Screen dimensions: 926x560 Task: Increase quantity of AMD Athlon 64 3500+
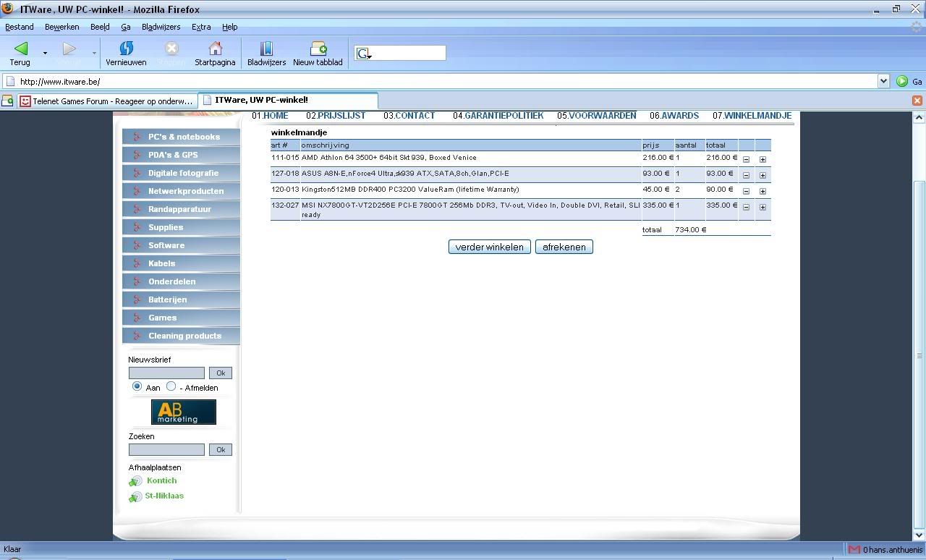tap(763, 159)
